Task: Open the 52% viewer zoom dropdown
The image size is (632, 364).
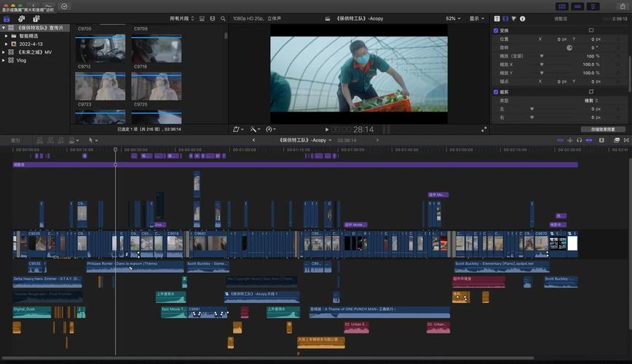Action: tap(453, 18)
